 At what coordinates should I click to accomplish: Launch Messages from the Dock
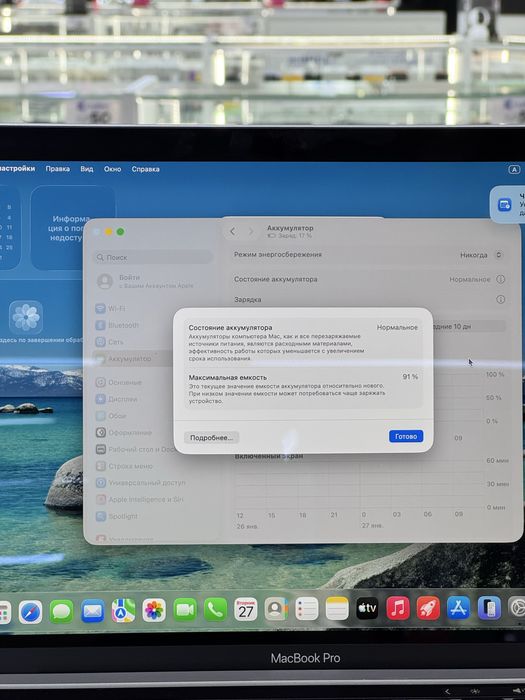pyautogui.click(x=62, y=612)
